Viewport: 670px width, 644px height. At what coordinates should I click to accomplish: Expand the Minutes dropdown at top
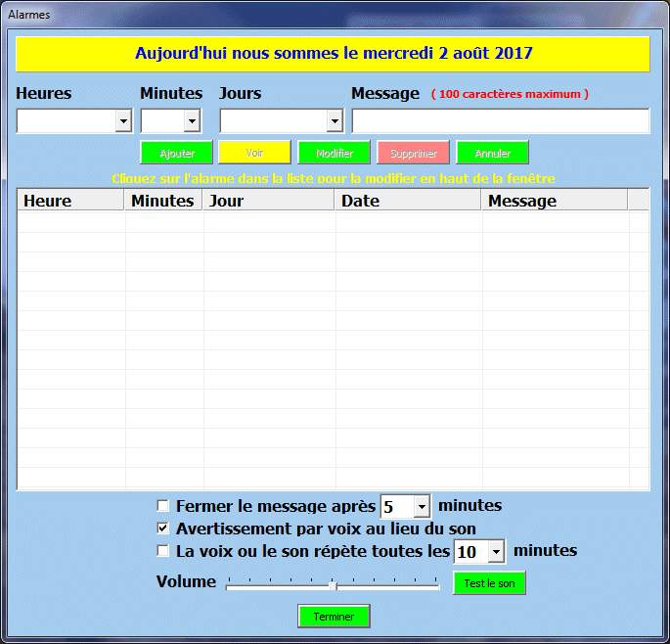192,121
